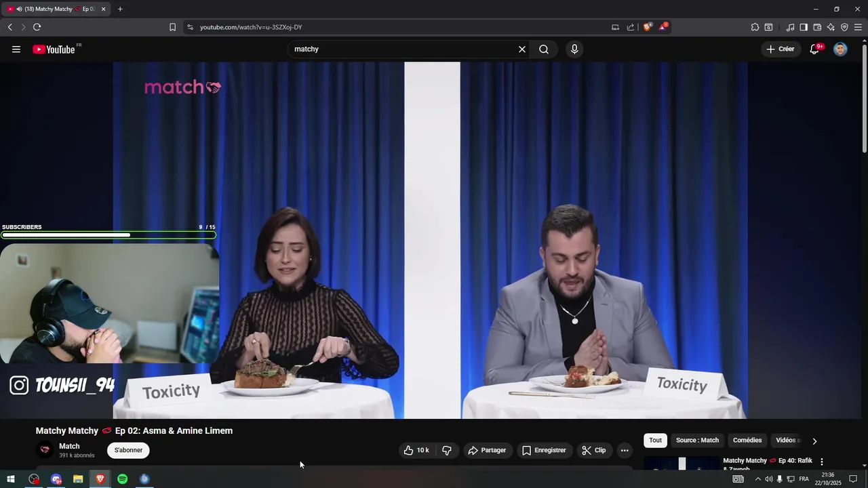Open Brave Leo AI sparkle icon
This screenshot has height=488, width=868.
pyautogui.click(x=831, y=27)
